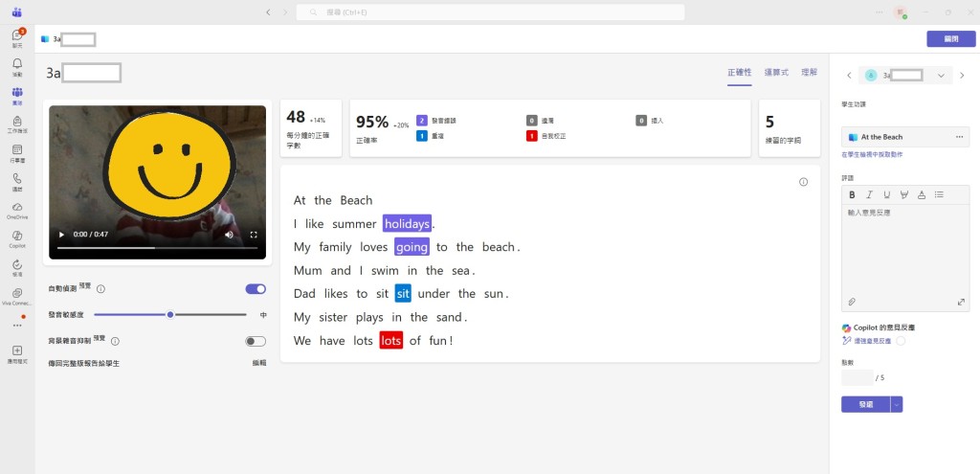Toggle the auto-detect switch
The width and height of the screenshot is (980, 474).
(256, 289)
